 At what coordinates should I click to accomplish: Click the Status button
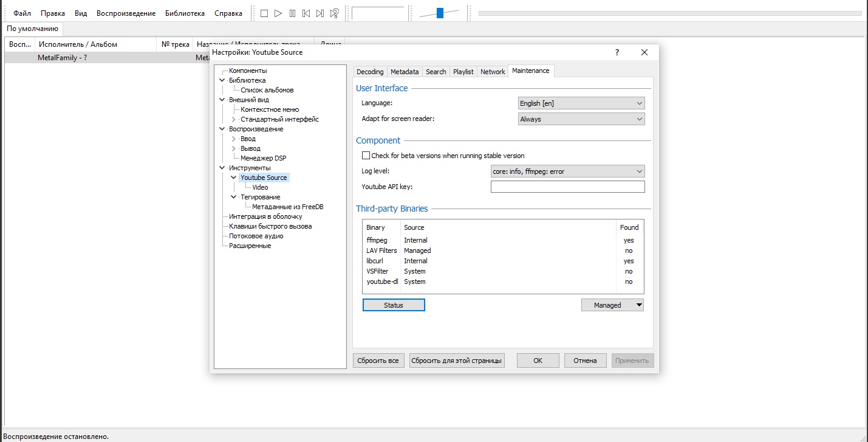pyautogui.click(x=394, y=305)
